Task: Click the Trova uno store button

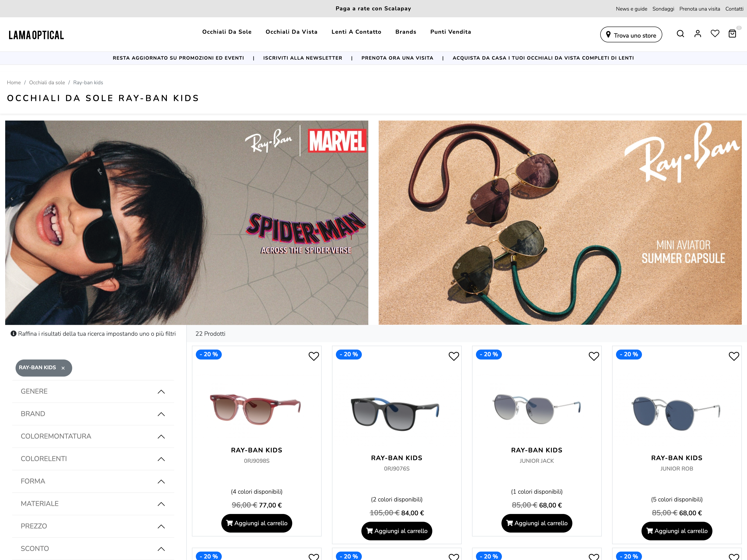Action: coord(631,34)
